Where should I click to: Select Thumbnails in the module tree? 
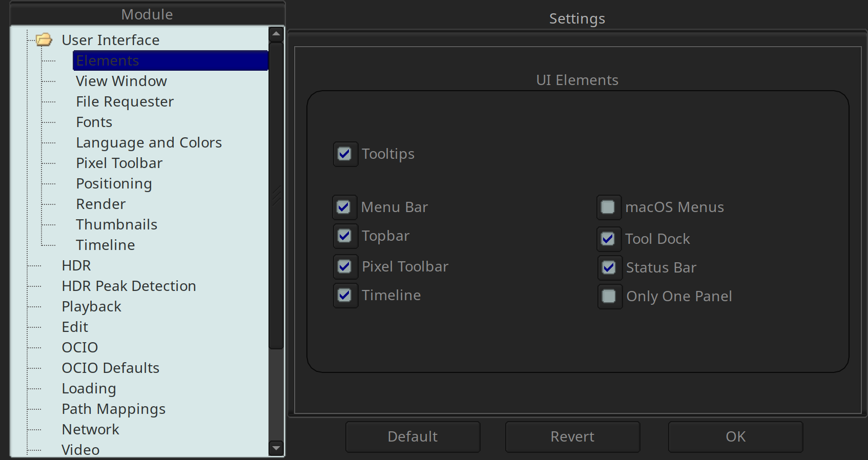pyautogui.click(x=117, y=224)
